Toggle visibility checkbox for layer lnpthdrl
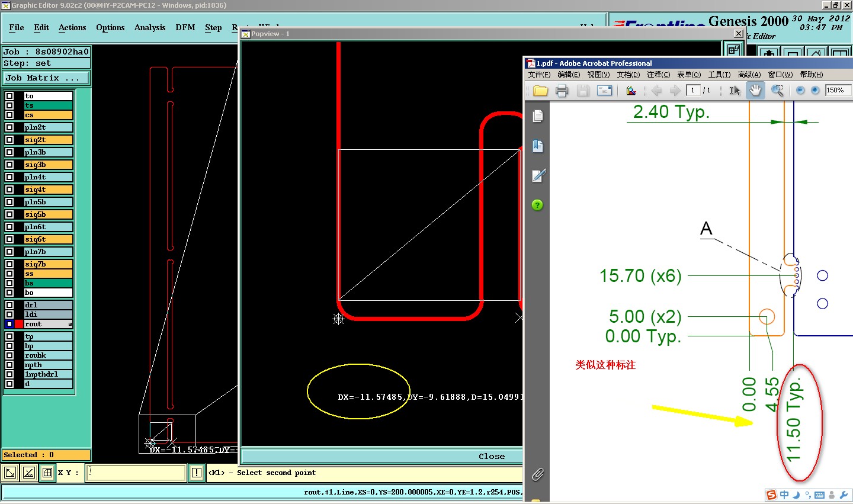Image resolution: width=853 pixels, height=504 pixels. pos(9,374)
